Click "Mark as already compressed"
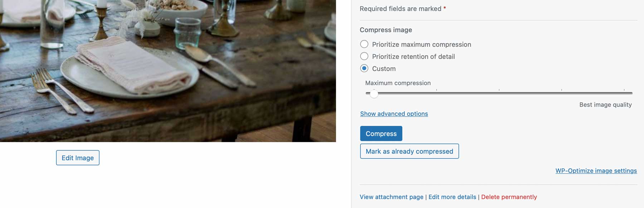The width and height of the screenshot is (644, 208). pos(409,151)
